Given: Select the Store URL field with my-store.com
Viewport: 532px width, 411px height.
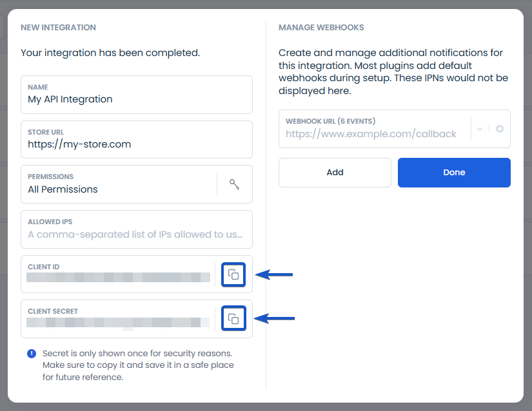Looking at the screenshot, I should (136, 139).
